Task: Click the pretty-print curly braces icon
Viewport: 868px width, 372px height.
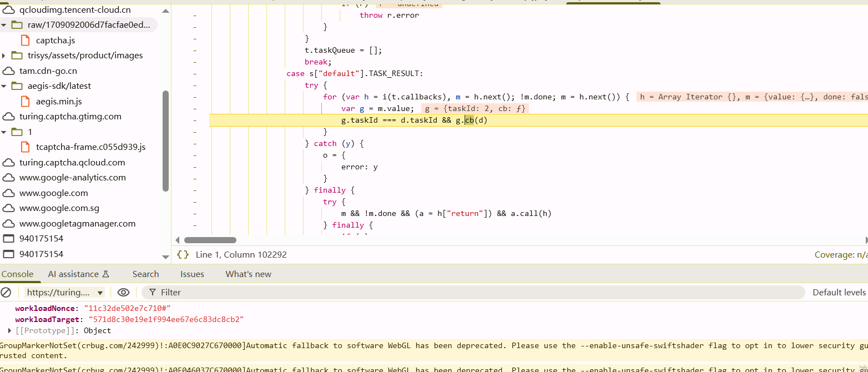Action: pyautogui.click(x=183, y=255)
